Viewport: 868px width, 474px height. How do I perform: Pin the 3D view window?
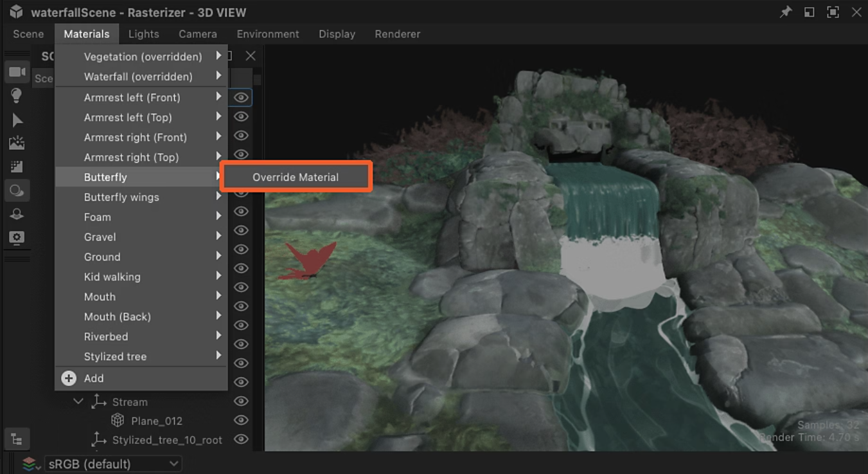click(786, 12)
